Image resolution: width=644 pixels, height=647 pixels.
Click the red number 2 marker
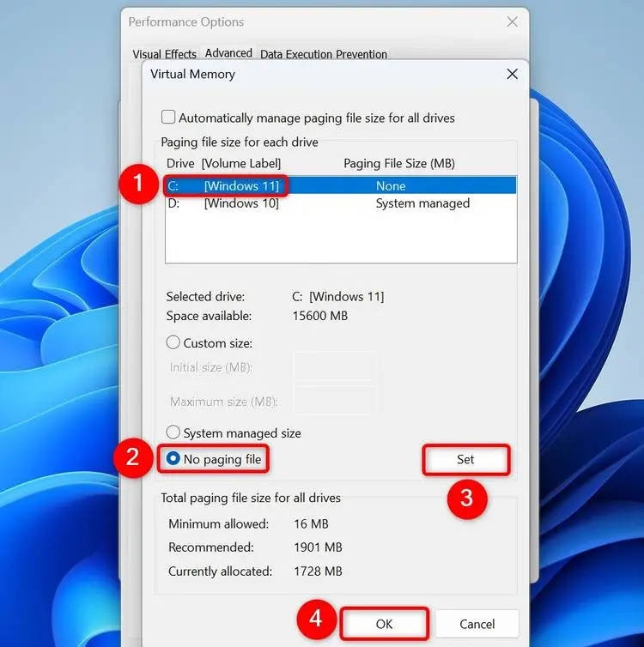(132, 457)
